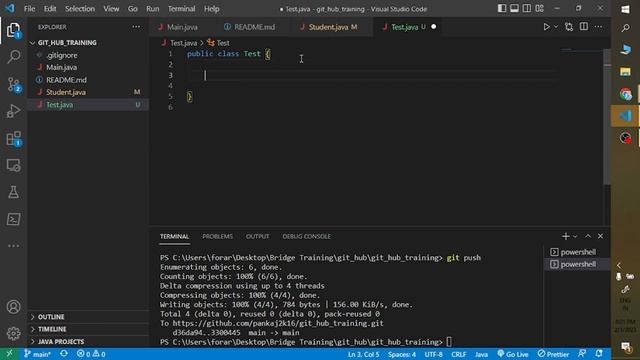Click the main branch in status bar
The width and height of the screenshot is (640, 360).
(x=37, y=354)
